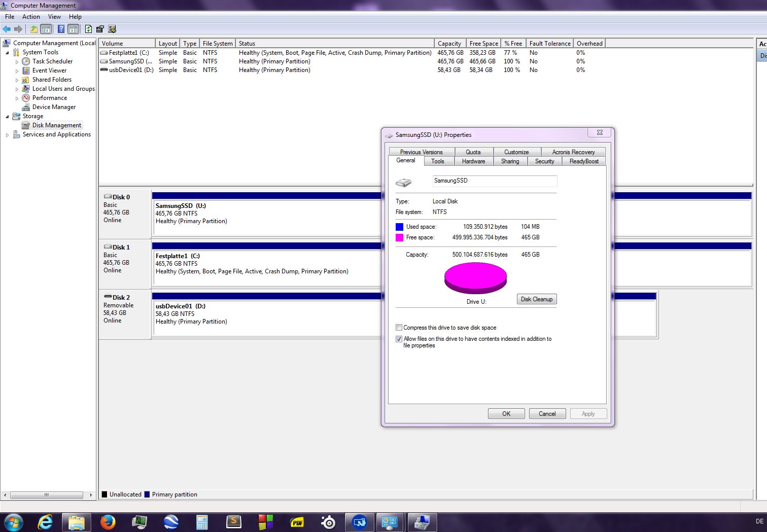Viewport: 767px width, 532px height.
Task: Open the PDF application on the taskbar
Action: click(297, 522)
